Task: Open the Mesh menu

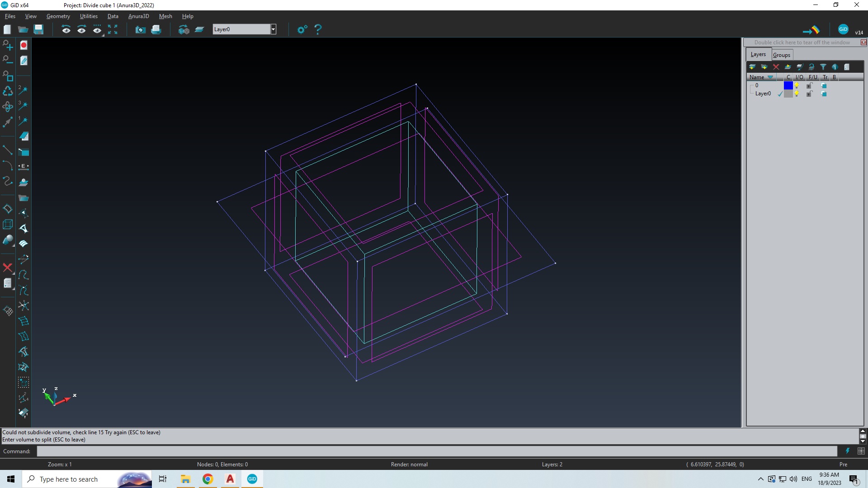Action: point(165,16)
